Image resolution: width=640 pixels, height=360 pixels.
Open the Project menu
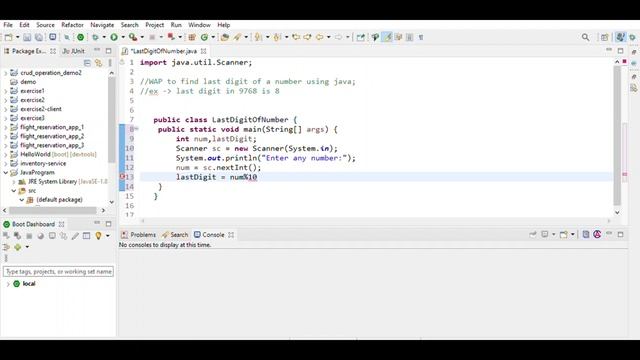[154, 25]
